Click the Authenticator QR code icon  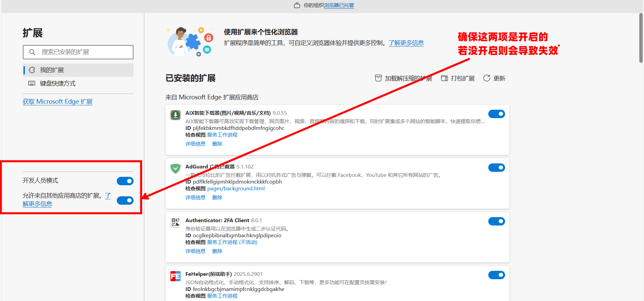[x=175, y=222]
